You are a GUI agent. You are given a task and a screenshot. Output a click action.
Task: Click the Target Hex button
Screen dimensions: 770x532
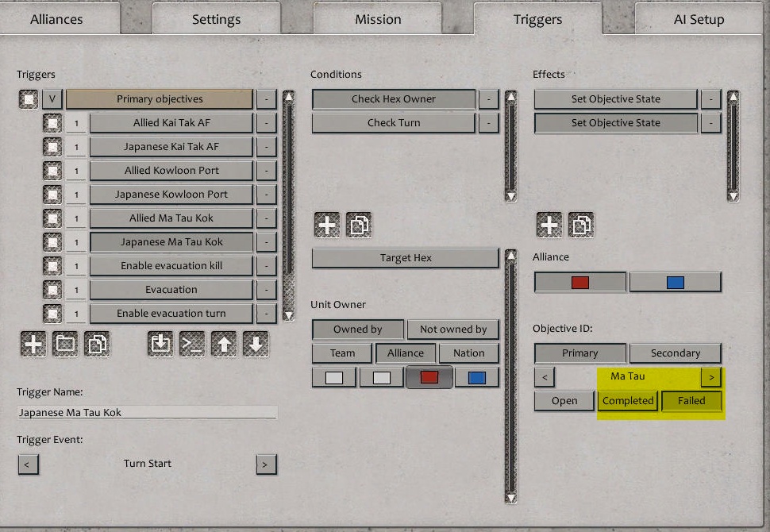coord(405,257)
